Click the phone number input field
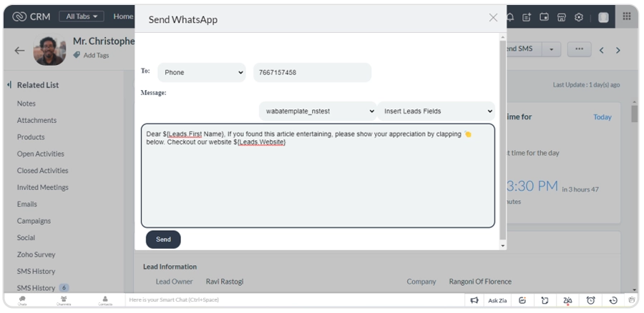This screenshot has width=644, height=313. pos(312,72)
